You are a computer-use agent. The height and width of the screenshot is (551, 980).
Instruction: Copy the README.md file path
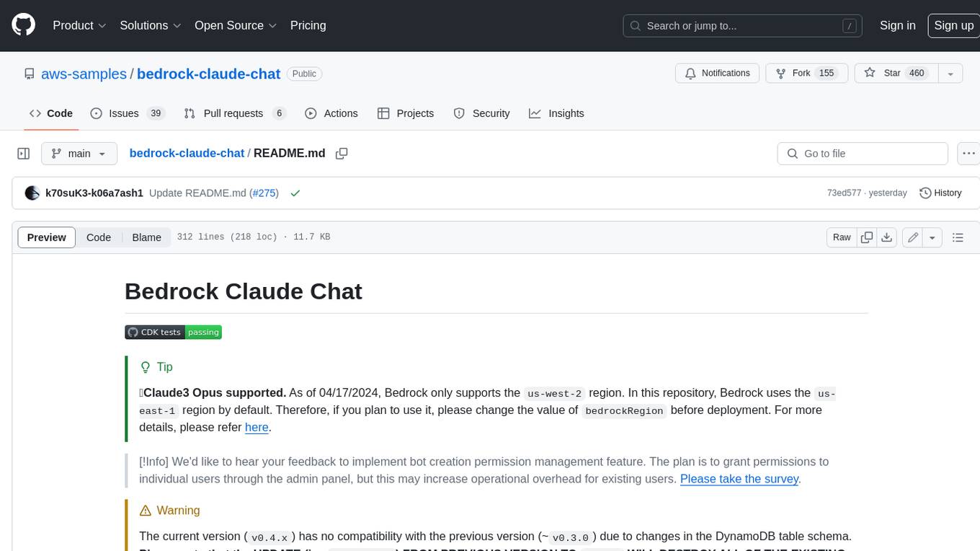click(x=342, y=154)
